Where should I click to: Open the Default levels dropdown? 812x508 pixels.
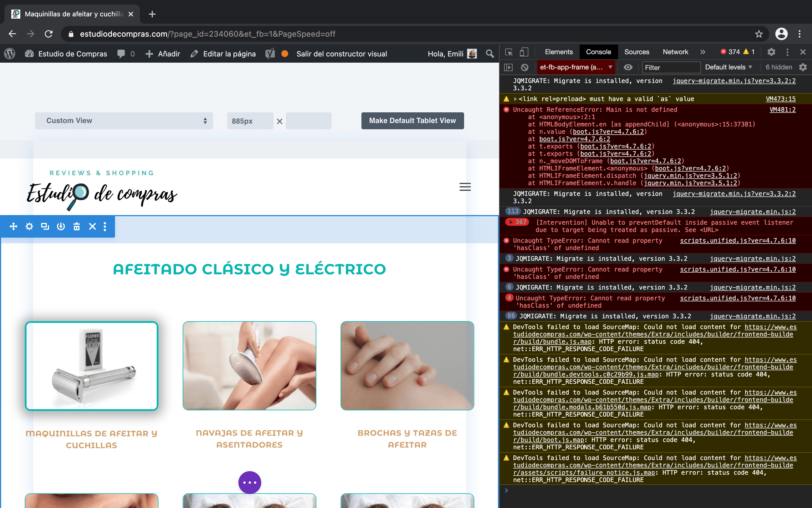click(x=729, y=67)
